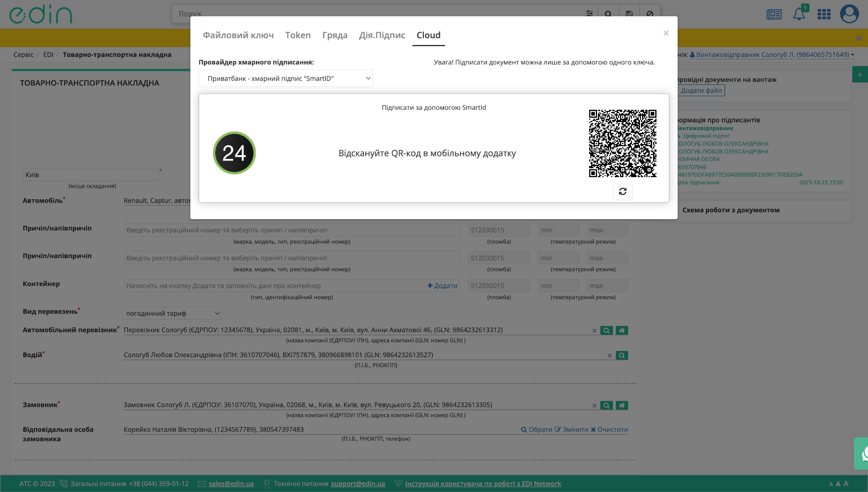Viewport: 868px width, 492px height.
Task: Open notifications bell
Action: 799,14
